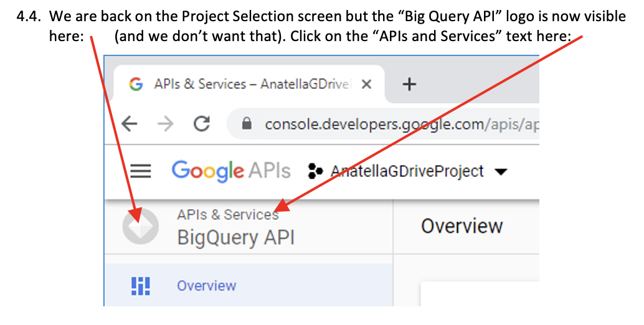Click the Google favicon in the browser tab
644x325 pixels.
click(135, 84)
